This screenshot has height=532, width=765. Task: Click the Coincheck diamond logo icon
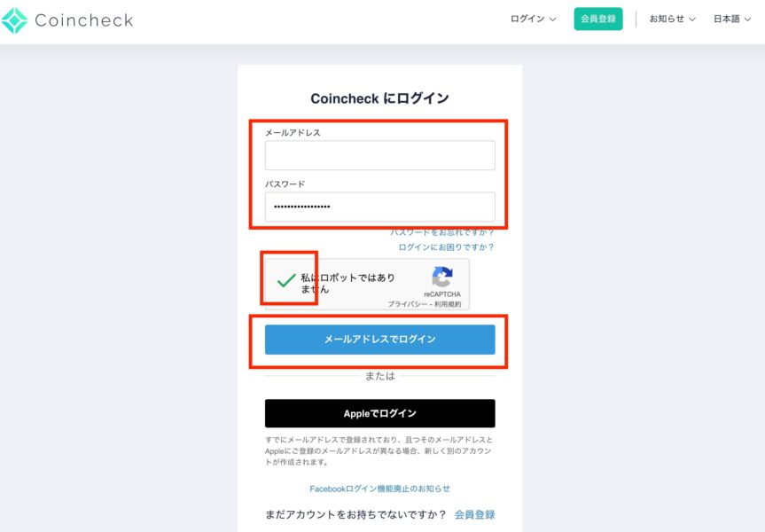pyautogui.click(x=15, y=20)
